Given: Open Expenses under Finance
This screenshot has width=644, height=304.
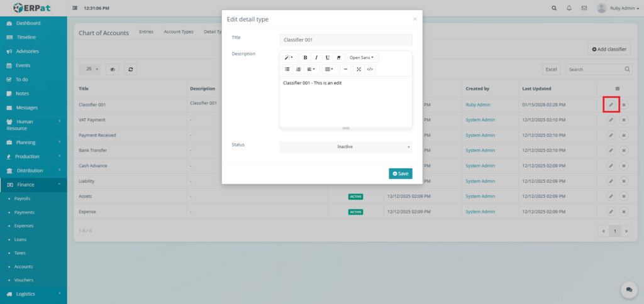Looking at the screenshot, I should pos(24,225).
